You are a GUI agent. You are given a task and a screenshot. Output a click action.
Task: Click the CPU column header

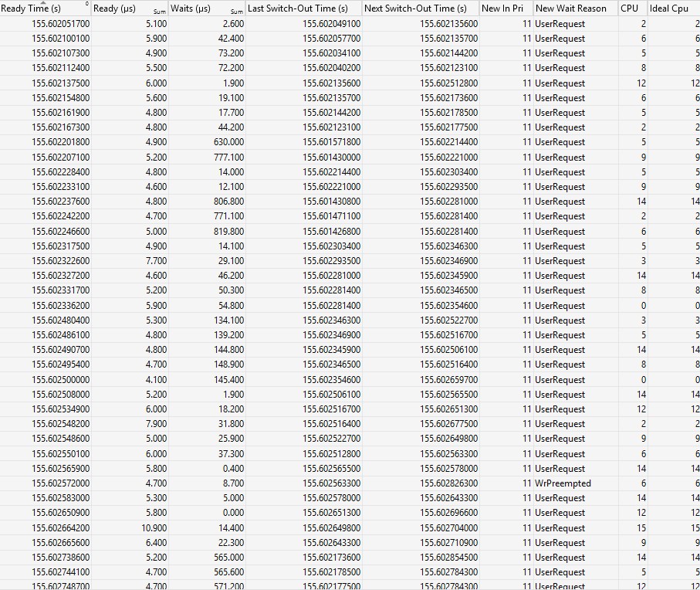(x=633, y=8)
